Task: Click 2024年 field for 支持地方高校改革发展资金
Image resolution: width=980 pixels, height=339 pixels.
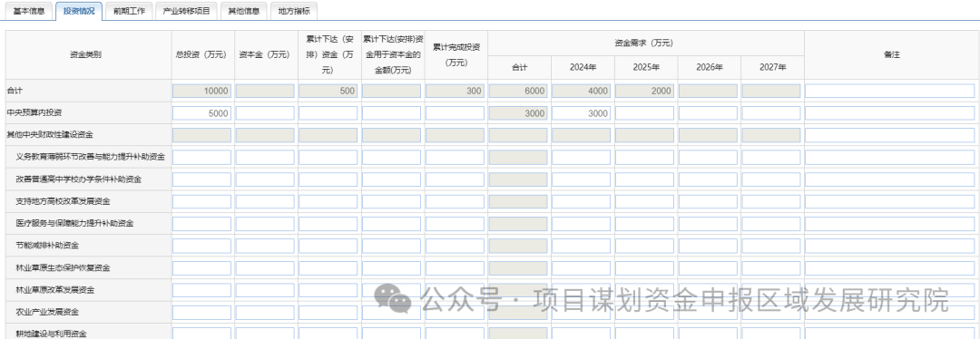Action: [582, 201]
